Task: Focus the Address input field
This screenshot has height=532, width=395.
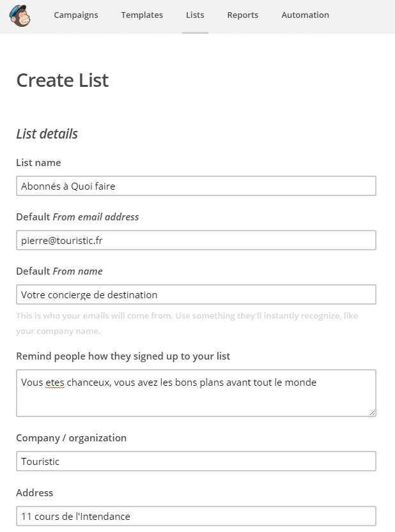Action: tap(196, 516)
